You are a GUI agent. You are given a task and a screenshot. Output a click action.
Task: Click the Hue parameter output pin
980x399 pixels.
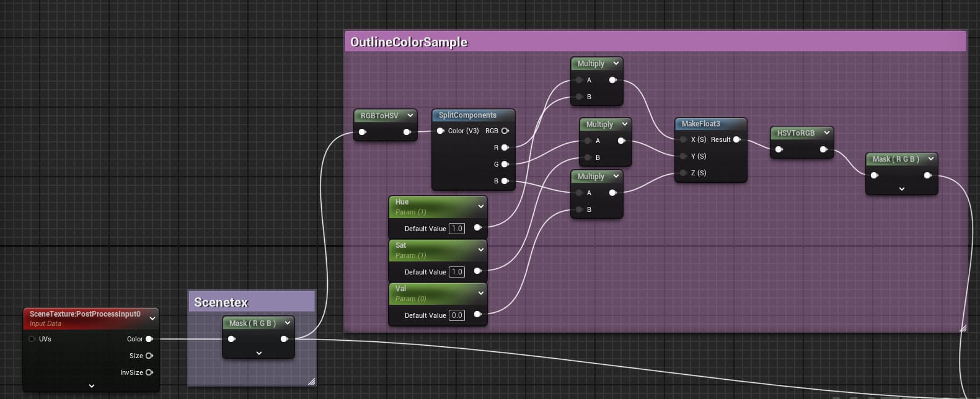click(477, 228)
